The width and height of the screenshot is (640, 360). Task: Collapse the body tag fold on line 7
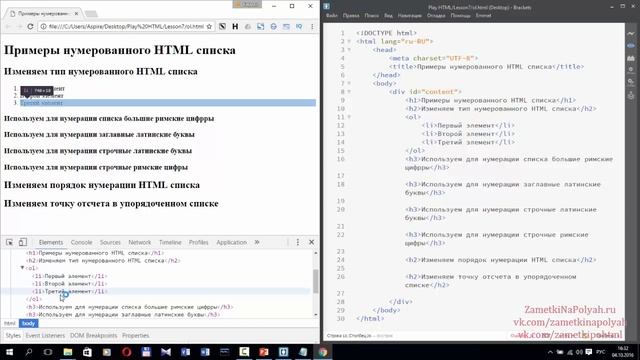[x=349, y=83]
